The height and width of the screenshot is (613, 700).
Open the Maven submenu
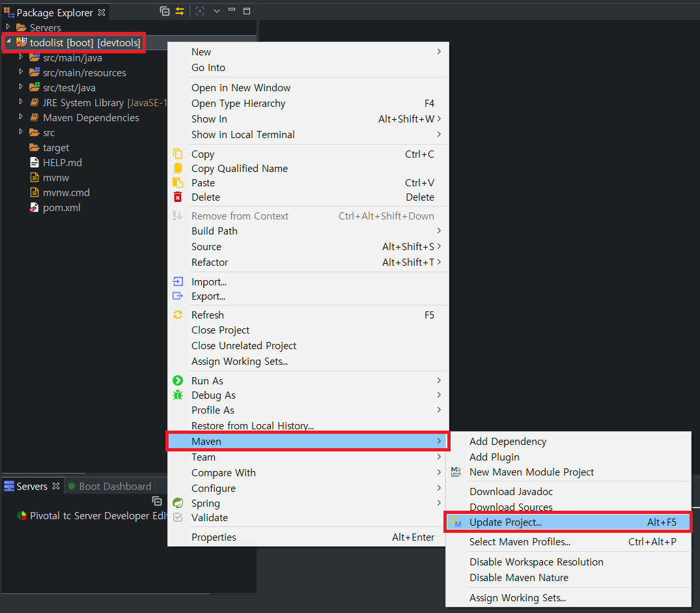point(308,441)
